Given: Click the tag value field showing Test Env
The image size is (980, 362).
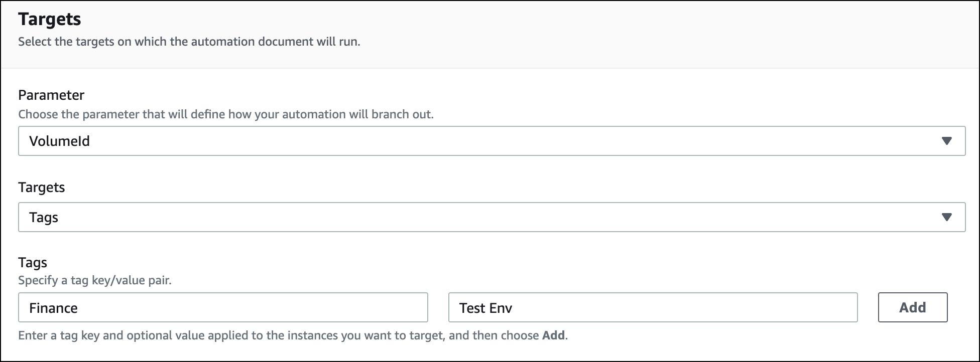Looking at the screenshot, I should click(x=653, y=307).
